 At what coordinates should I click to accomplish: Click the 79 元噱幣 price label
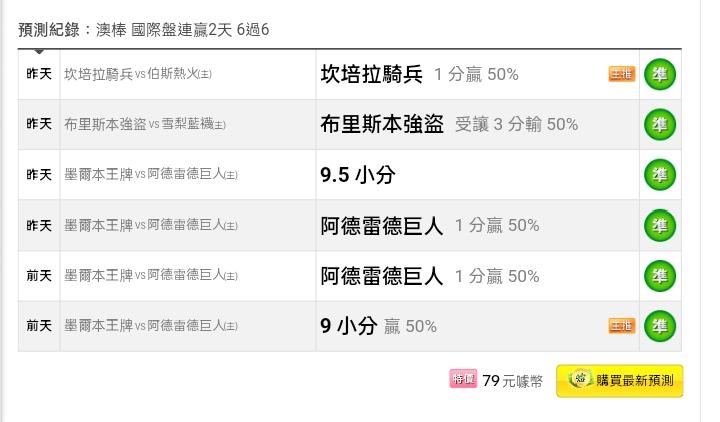click(x=512, y=381)
